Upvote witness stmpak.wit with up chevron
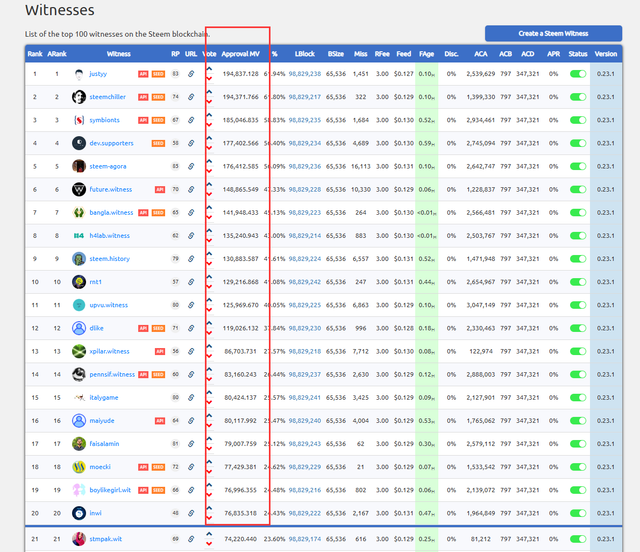The image size is (640, 552). click(x=209, y=534)
